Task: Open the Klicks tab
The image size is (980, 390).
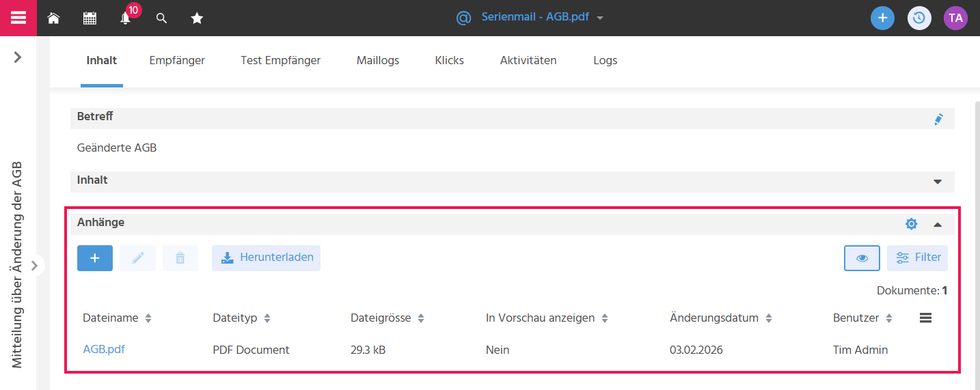Action: point(449,60)
